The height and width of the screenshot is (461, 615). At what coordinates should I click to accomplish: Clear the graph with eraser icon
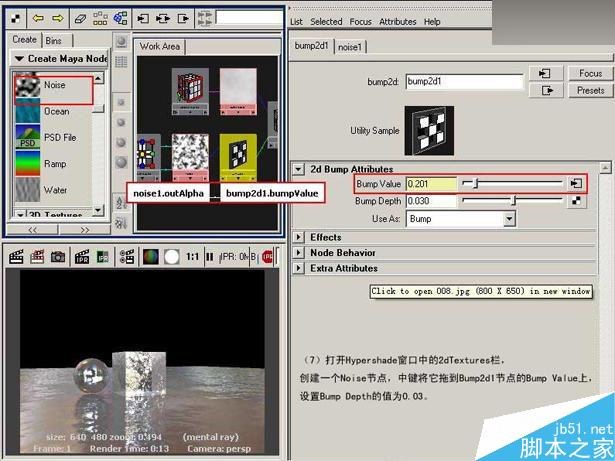[80, 18]
